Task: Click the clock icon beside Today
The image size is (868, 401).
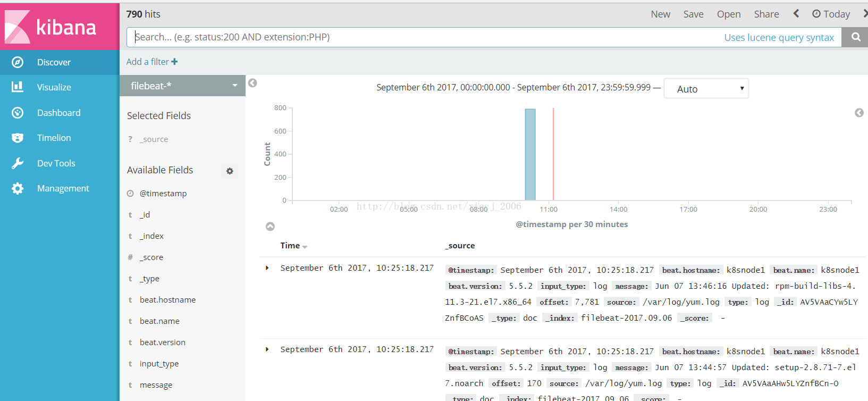Action: 816,14
